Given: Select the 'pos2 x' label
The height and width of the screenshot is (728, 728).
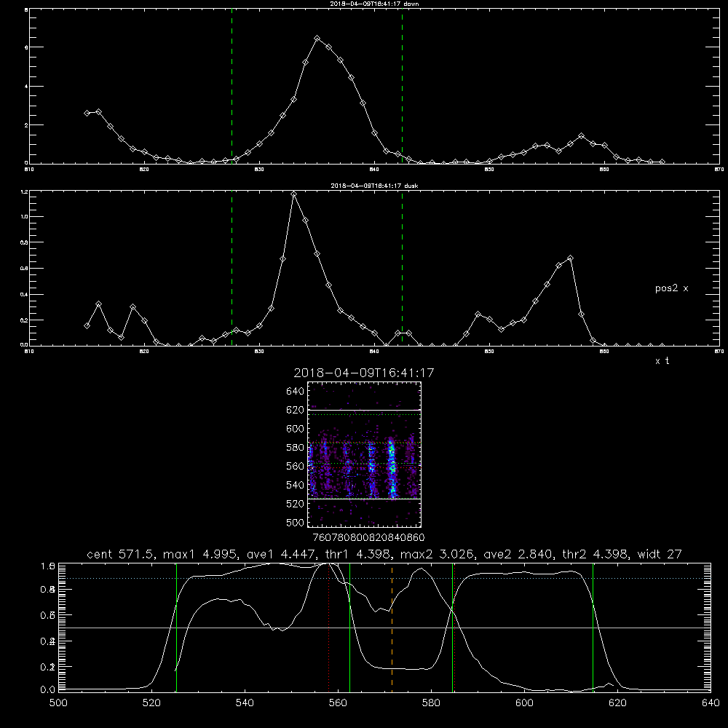Looking at the screenshot, I should click(x=671, y=288).
